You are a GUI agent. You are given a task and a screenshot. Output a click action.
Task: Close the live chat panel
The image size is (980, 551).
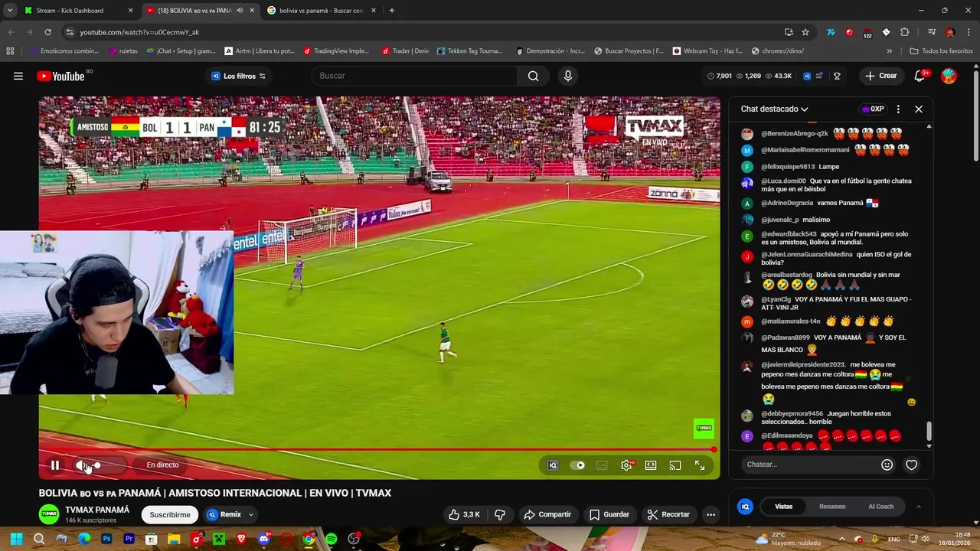(x=919, y=109)
